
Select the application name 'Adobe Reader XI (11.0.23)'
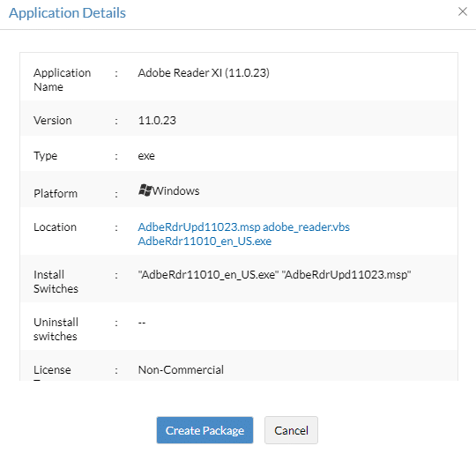204,73
